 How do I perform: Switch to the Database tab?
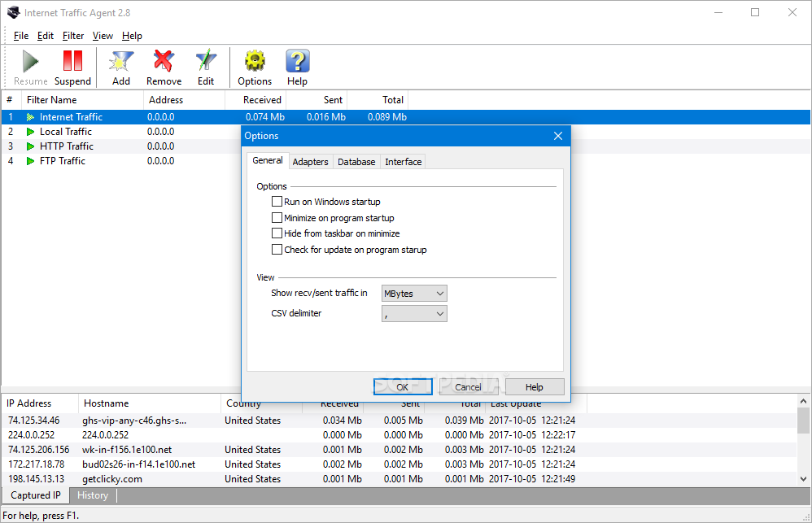click(356, 162)
